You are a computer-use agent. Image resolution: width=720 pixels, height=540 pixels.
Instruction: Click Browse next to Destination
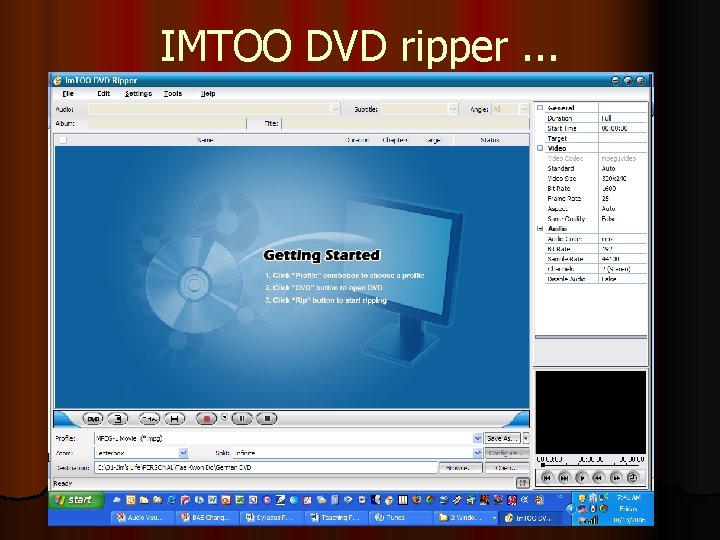461,468
